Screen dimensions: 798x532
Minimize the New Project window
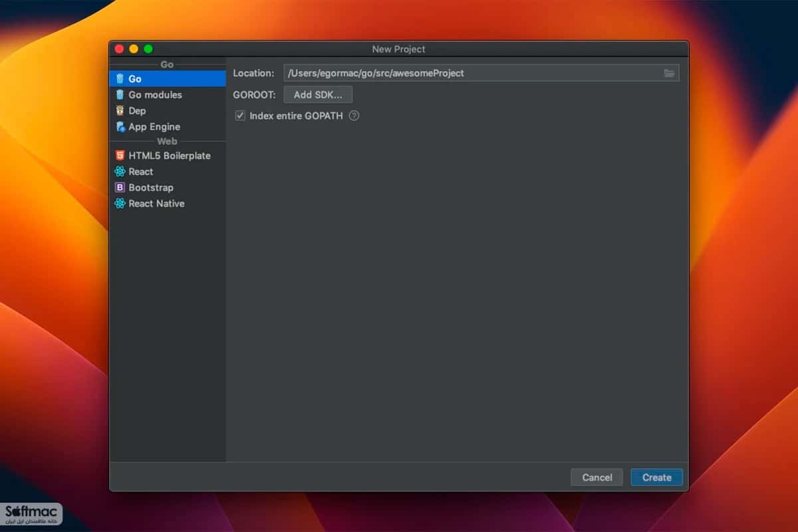tap(134, 49)
